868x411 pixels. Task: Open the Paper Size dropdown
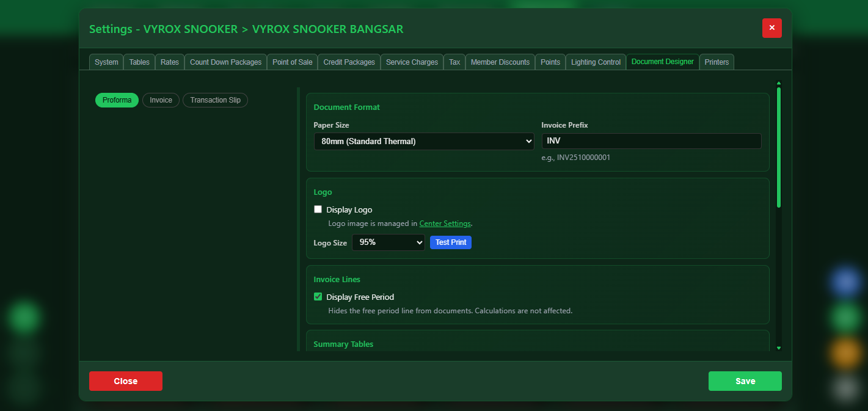click(x=423, y=141)
